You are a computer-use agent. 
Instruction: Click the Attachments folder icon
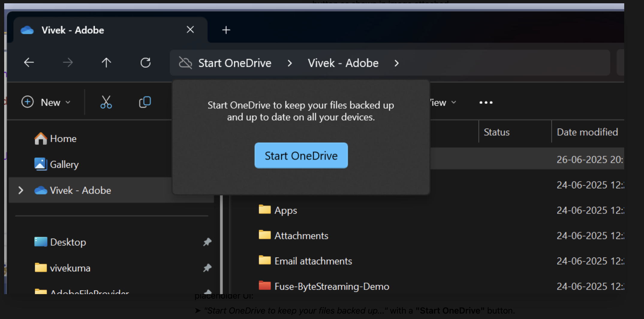(x=265, y=234)
